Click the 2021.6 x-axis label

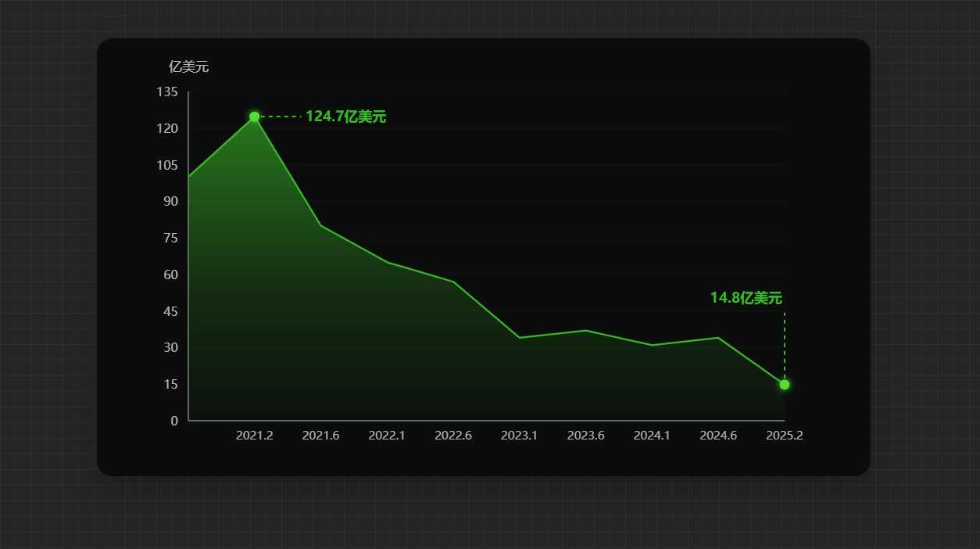tap(320, 436)
